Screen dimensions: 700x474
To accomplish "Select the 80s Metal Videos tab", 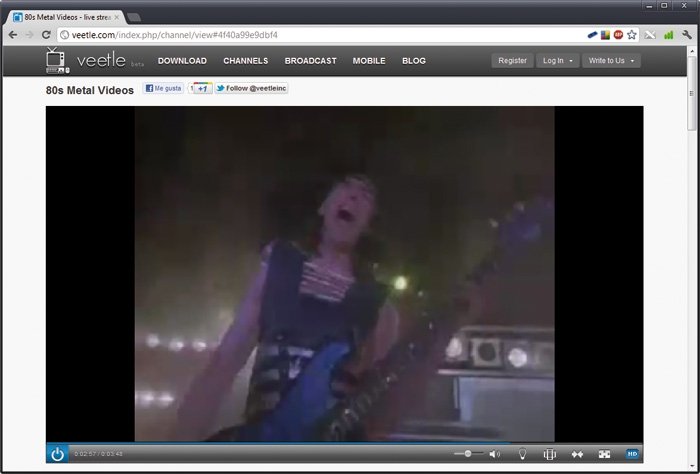I will click(x=65, y=17).
